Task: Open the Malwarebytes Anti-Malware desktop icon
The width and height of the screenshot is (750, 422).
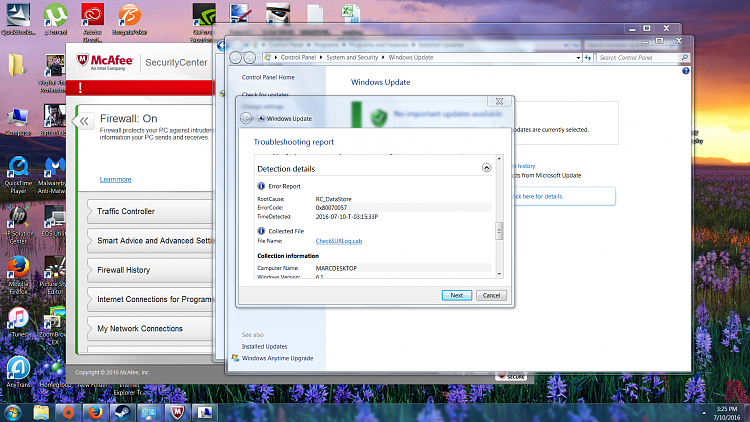Action: pyautogui.click(x=52, y=175)
